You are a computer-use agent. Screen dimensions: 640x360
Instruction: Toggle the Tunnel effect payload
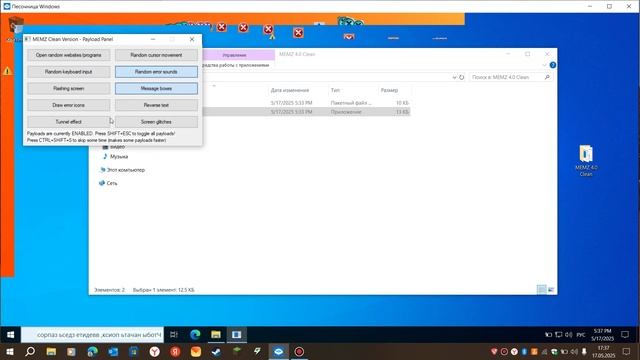pyautogui.click(x=69, y=122)
